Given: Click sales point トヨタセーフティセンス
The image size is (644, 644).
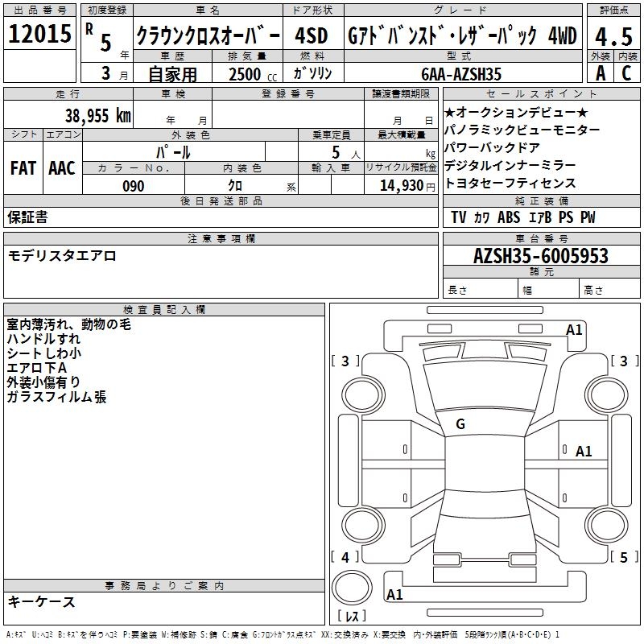Looking at the screenshot, I should (510, 183).
